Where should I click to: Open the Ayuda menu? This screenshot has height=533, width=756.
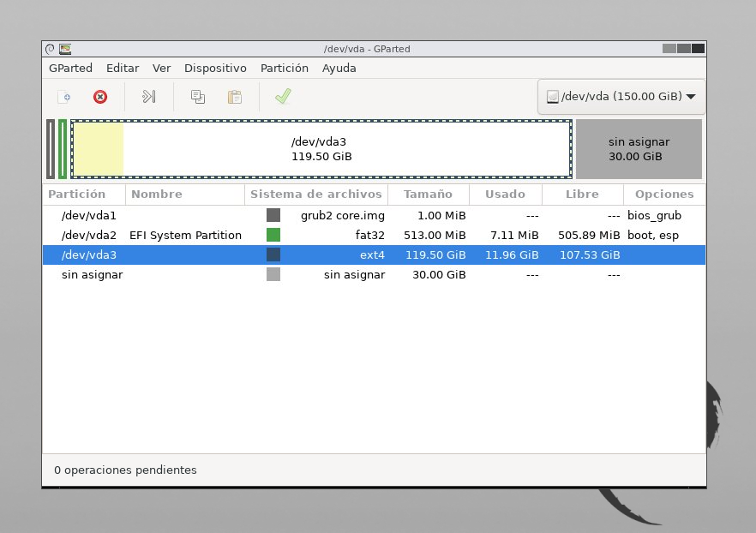(x=339, y=69)
